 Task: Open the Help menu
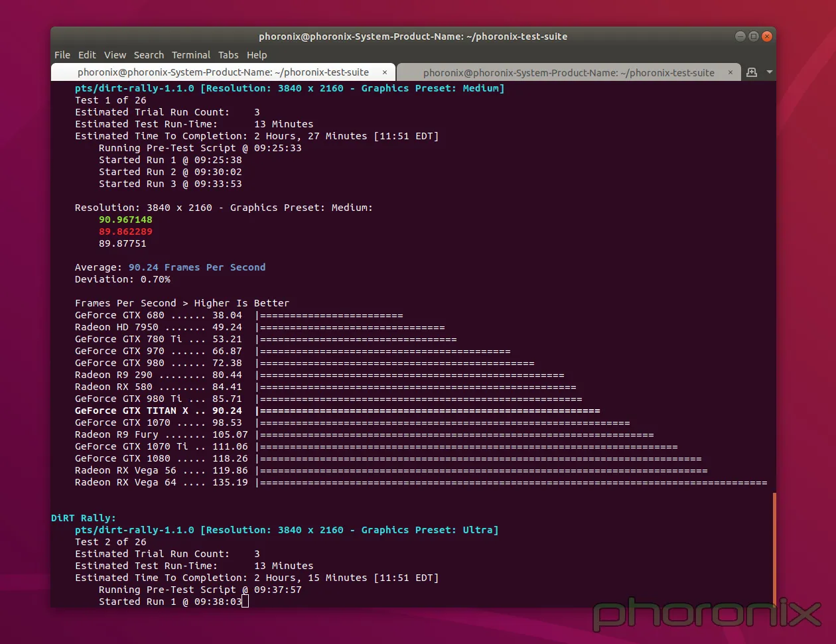coord(257,55)
